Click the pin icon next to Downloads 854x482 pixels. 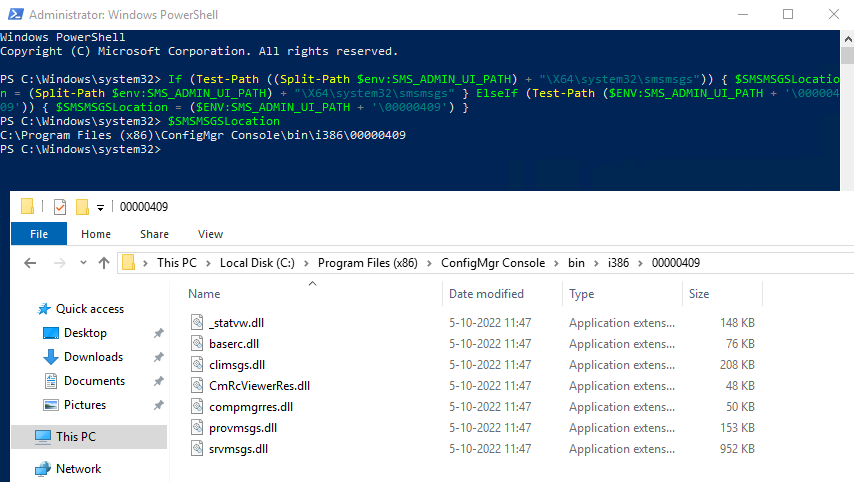[158, 357]
